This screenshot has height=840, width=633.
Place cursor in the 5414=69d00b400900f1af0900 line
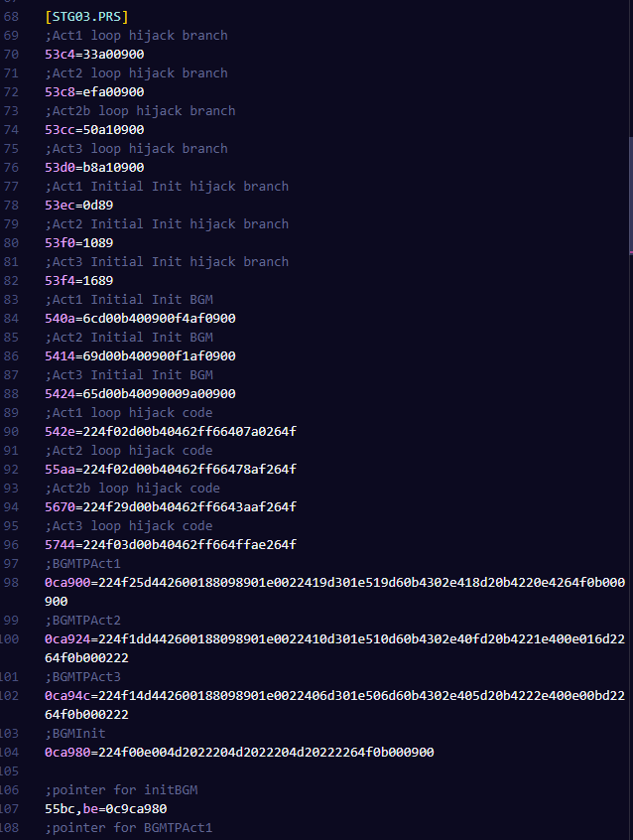pos(140,356)
